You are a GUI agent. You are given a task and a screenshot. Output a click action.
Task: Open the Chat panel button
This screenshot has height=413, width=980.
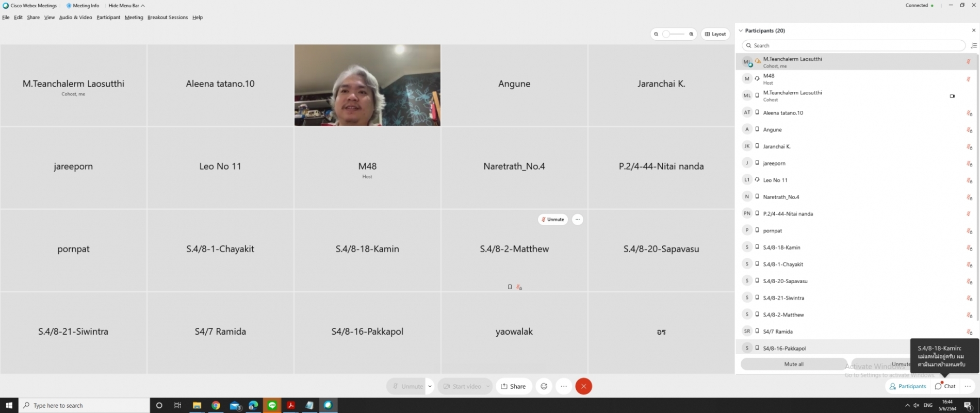click(945, 386)
